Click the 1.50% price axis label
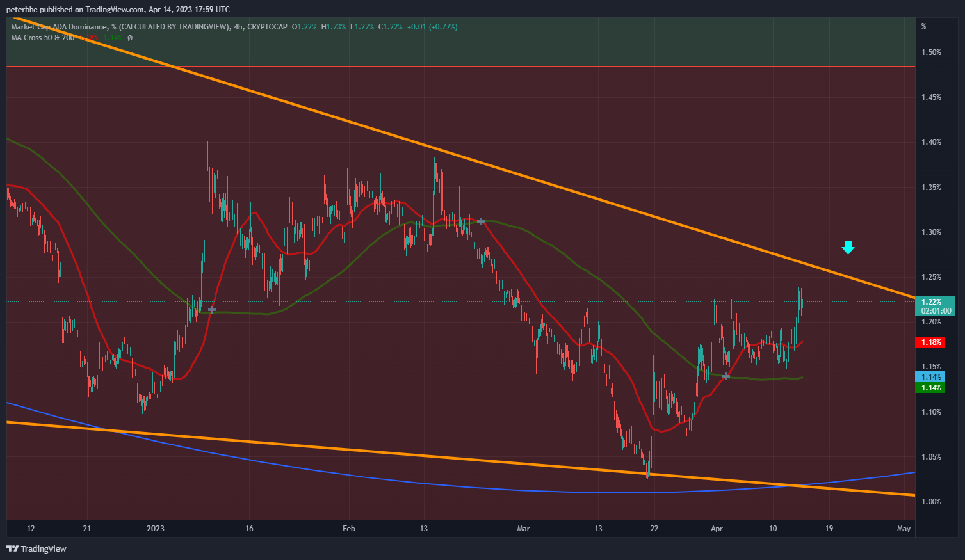This screenshot has width=965, height=560. (931, 52)
